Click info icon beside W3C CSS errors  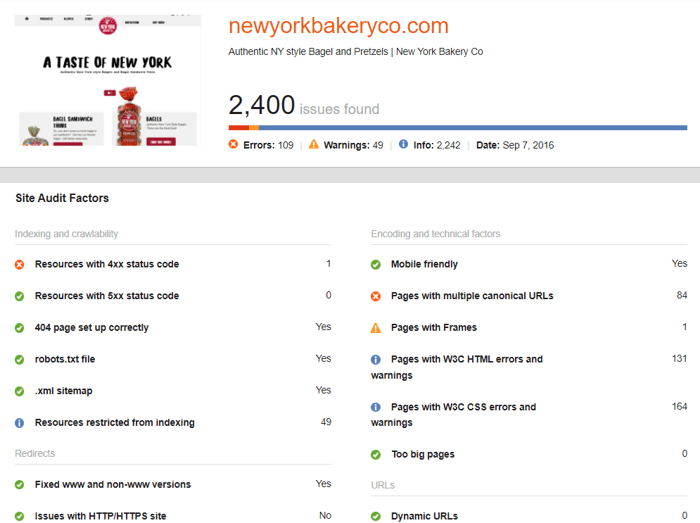376,407
